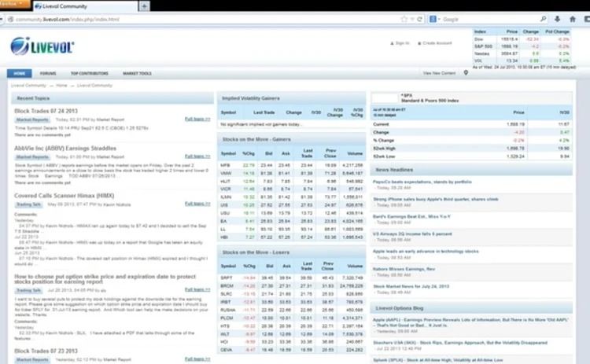
Task: Open the MARKET TOOLS tab
Action: [137, 73]
